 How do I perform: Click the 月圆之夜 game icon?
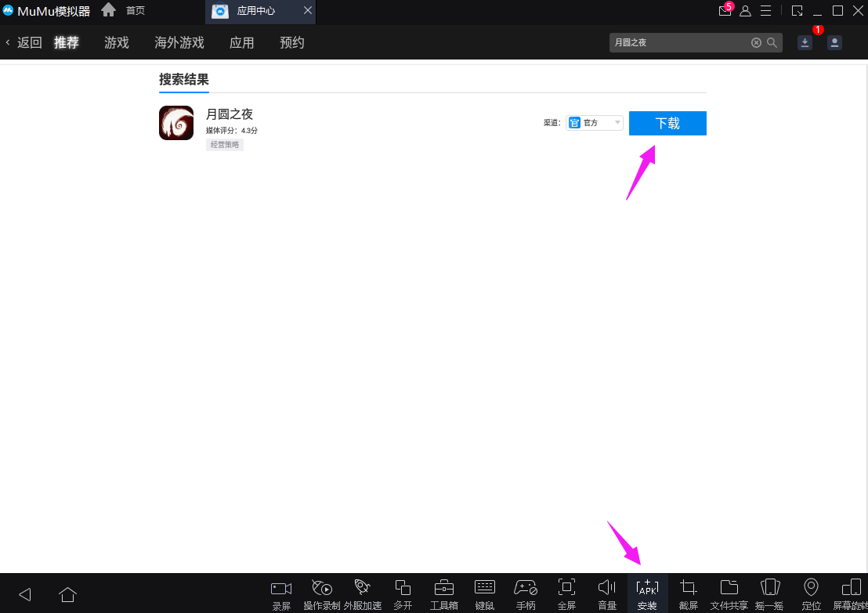[176, 123]
